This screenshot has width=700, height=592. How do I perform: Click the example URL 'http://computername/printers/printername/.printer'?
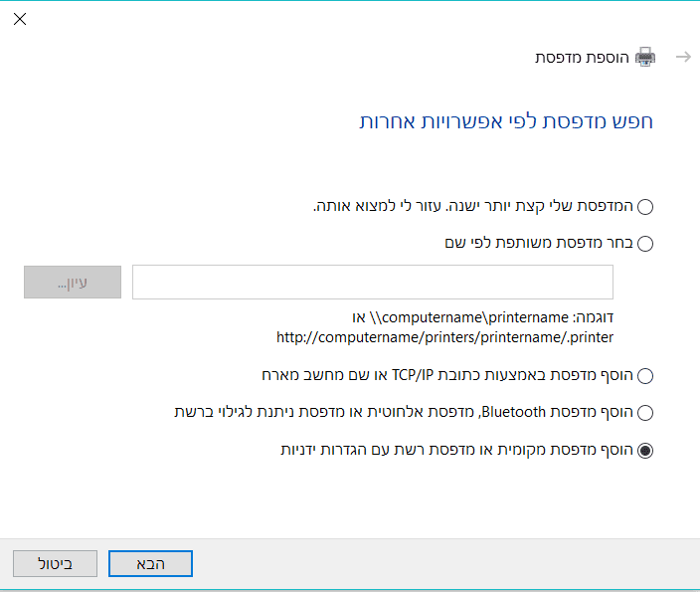[x=445, y=337]
